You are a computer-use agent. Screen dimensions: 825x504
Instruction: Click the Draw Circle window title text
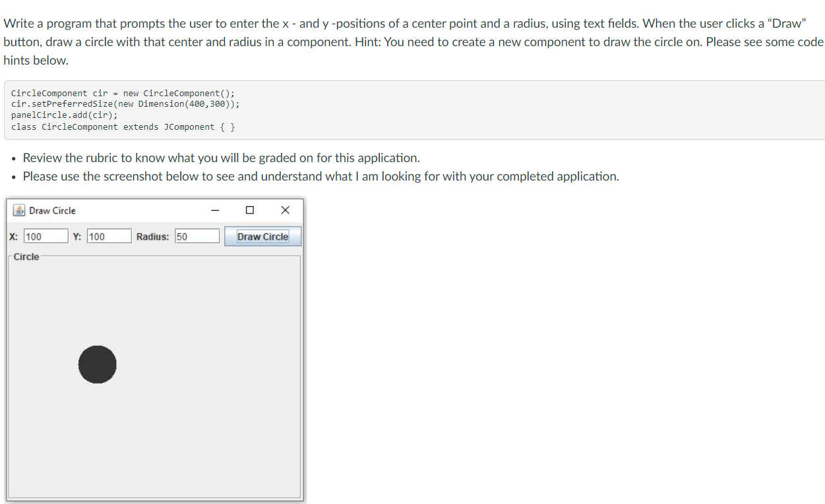(x=51, y=210)
